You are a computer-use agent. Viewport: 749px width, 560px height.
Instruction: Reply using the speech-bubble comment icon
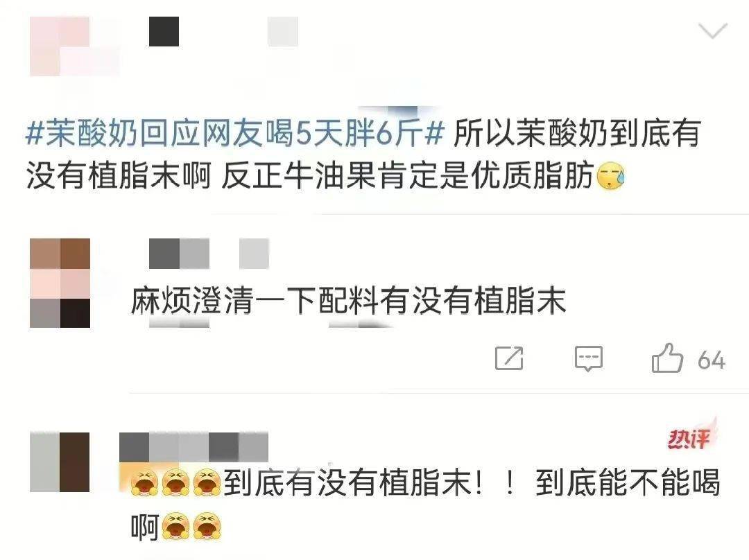point(589,358)
